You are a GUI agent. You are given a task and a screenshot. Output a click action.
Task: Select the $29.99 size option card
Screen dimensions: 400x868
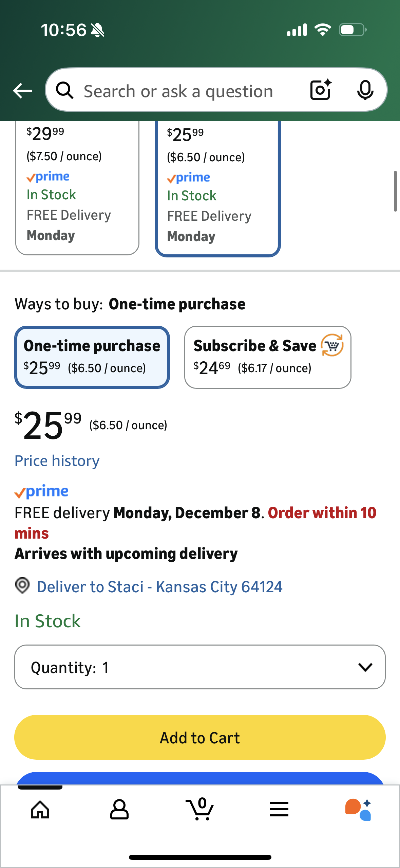pos(77,187)
